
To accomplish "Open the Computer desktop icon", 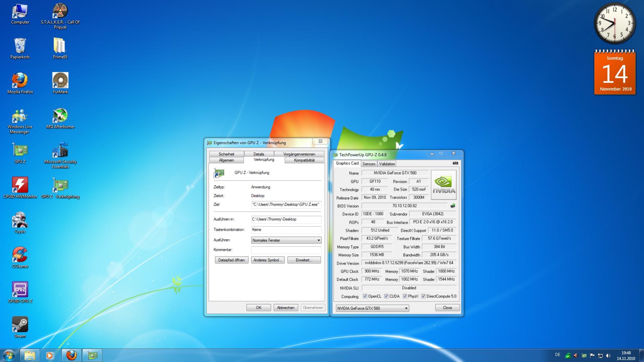I will click(20, 14).
